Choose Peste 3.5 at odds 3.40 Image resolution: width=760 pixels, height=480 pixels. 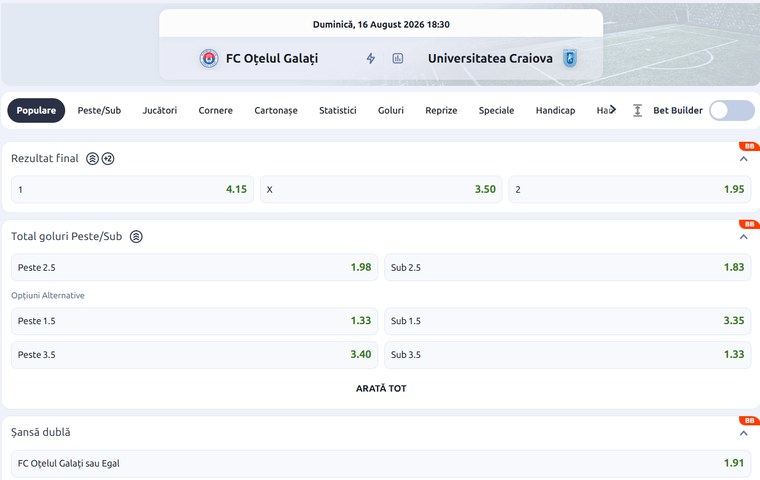pos(194,355)
